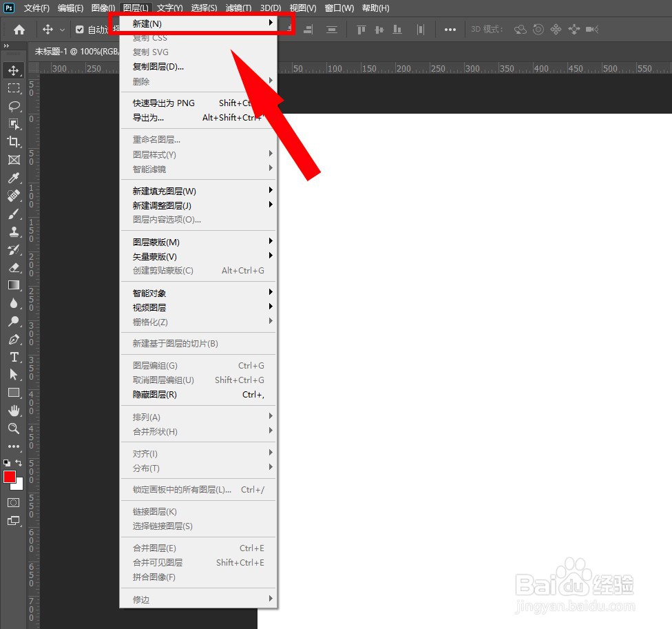Select the Brush tool
Screen dimensions: 672x629
[x=14, y=214]
